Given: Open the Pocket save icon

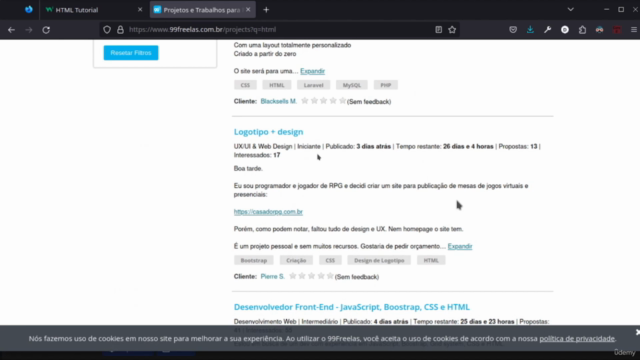Looking at the screenshot, I should pyautogui.click(x=513, y=29).
